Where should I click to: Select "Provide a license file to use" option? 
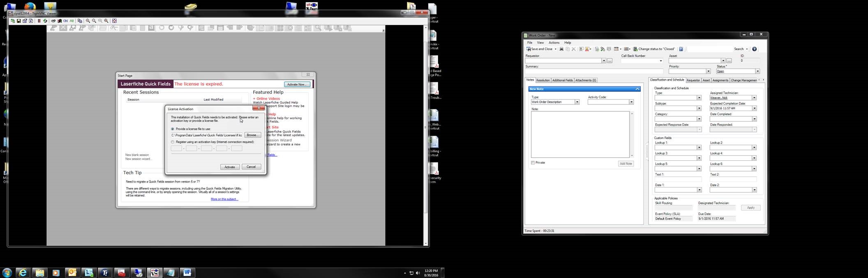pyautogui.click(x=173, y=129)
